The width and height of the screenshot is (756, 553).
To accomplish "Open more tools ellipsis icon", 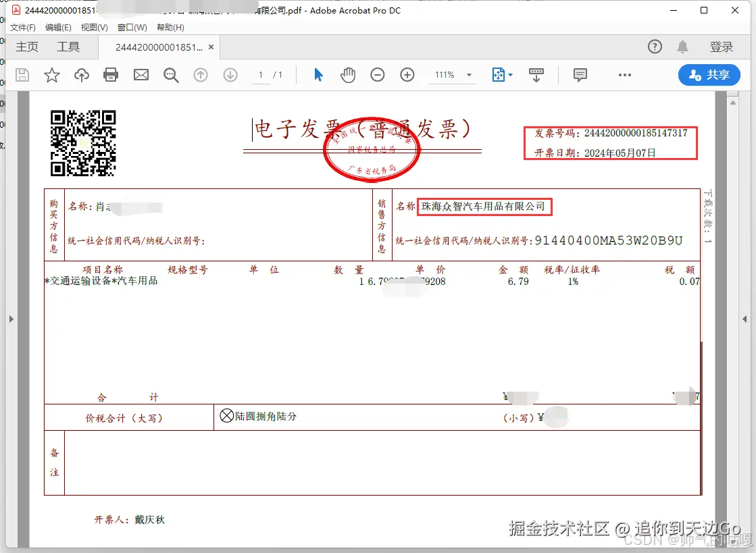I will click(x=625, y=75).
